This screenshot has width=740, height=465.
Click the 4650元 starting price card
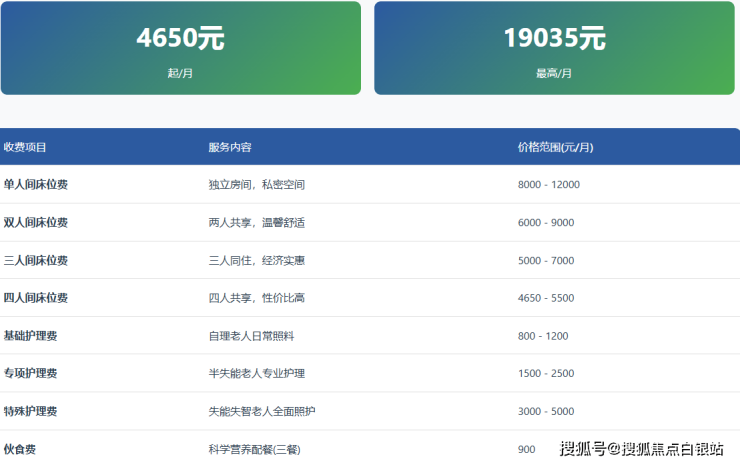[180, 48]
